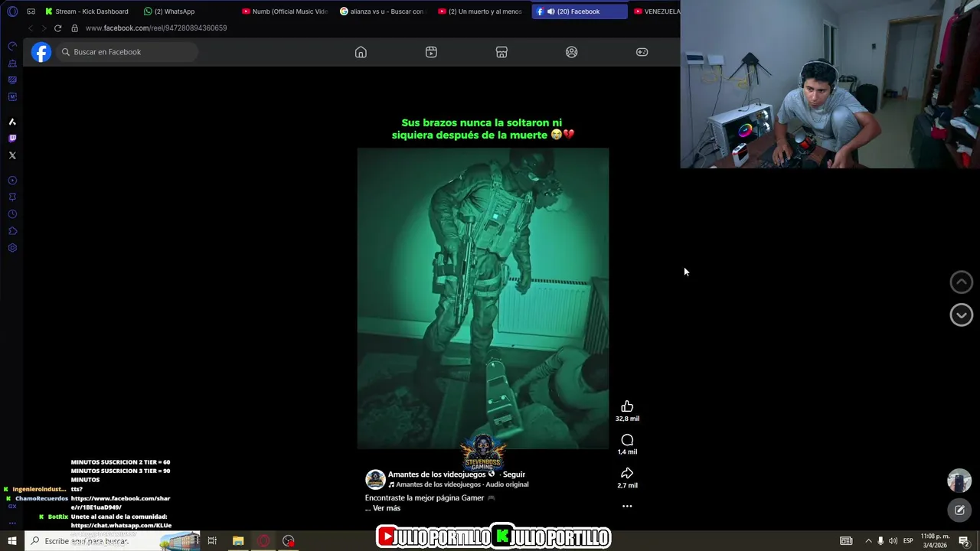Open the news and interests taskbar widget
The width and height of the screenshot is (980, 551).
[180, 541]
